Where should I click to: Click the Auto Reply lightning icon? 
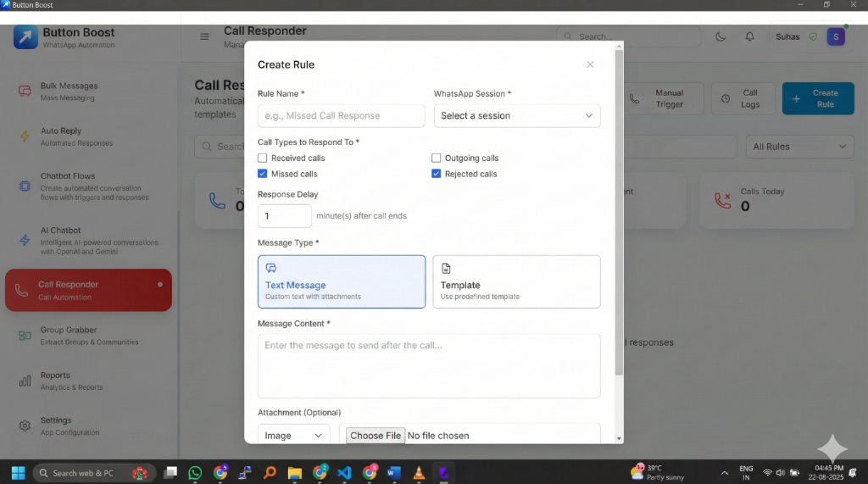coord(25,136)
